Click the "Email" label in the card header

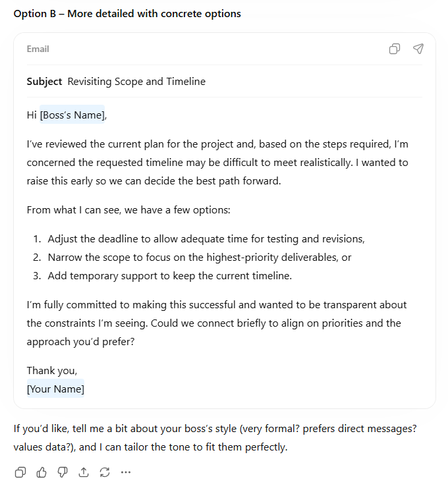(x=38, y=49)
